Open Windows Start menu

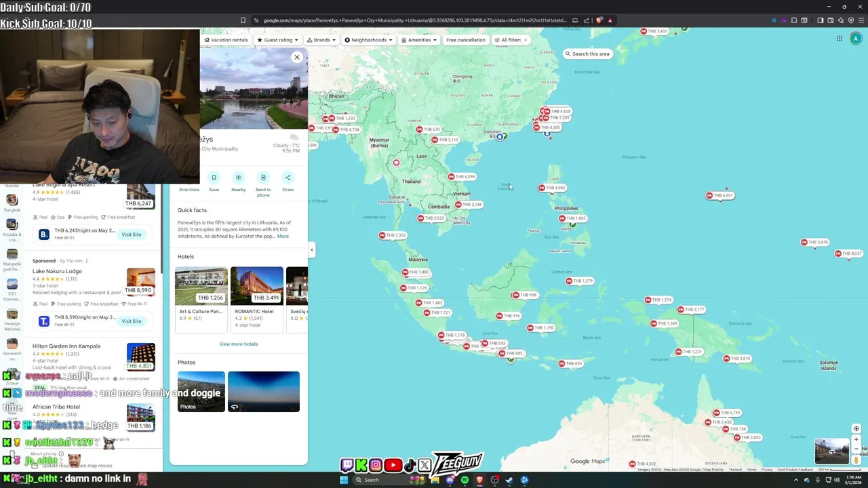click(x=344, y=480)
